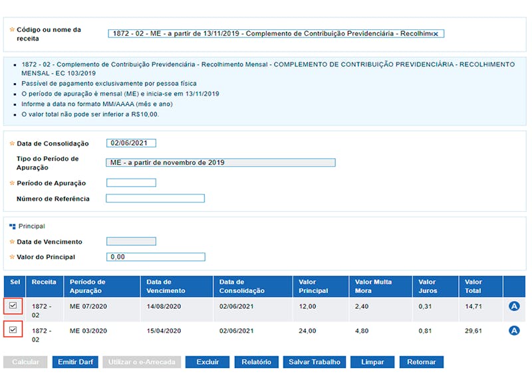The height and width of the screenshot is (392, 532).
Task: Click the Calcular button
Action: click(x=25, y=362)
